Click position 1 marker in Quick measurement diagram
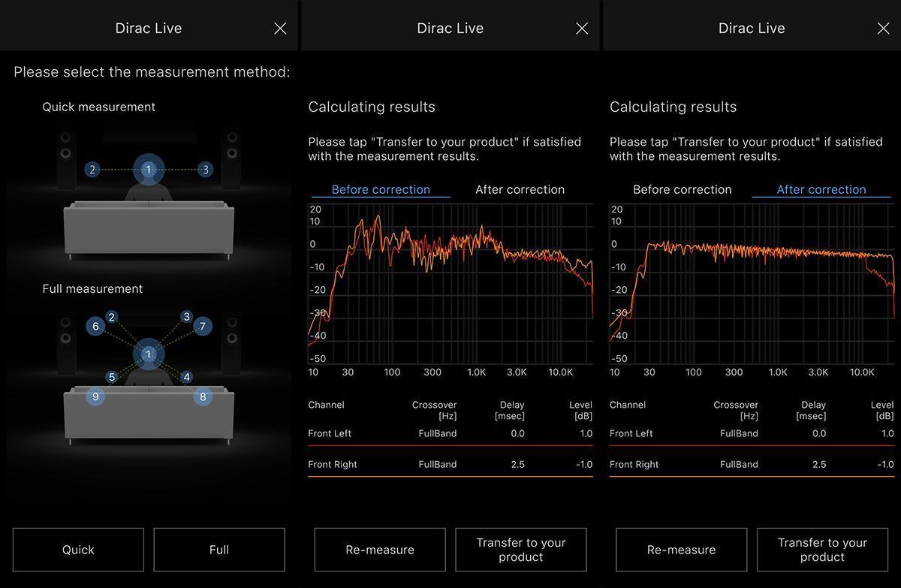This screenshot has width=901, height=588. click(x=148, y=170)
